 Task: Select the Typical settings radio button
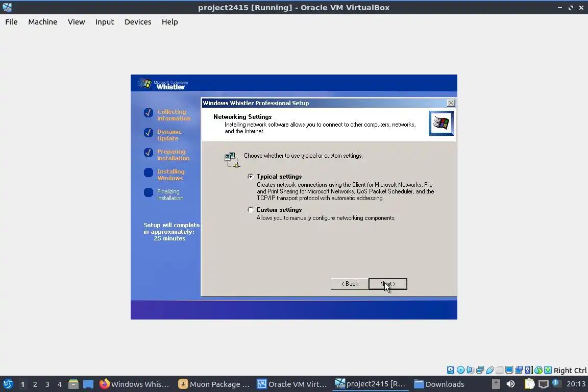tap(251, 177)
